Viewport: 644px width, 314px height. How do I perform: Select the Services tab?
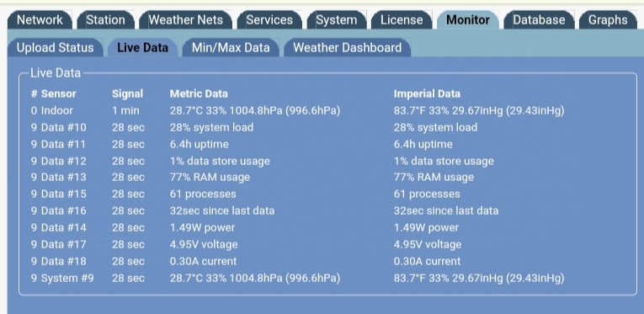click(269, 20)
